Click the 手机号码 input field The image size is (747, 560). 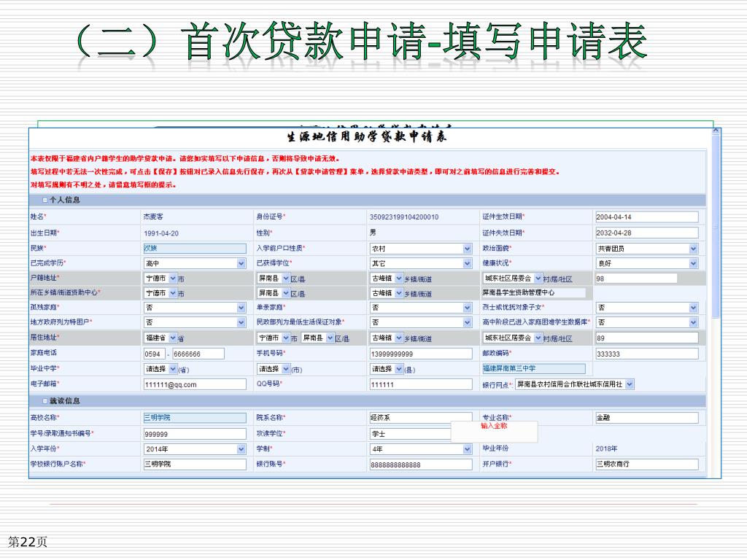click(x=421, y=354)
